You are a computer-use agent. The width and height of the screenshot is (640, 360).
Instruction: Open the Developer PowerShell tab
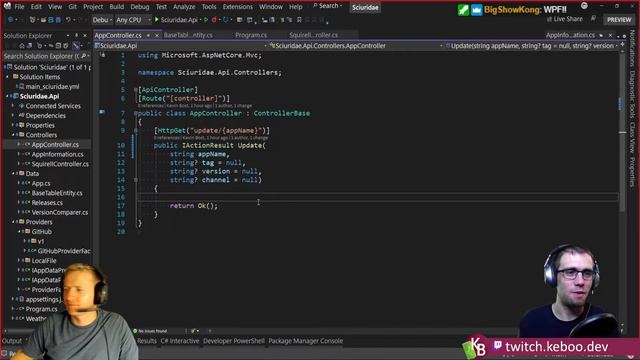coord(234,341)
